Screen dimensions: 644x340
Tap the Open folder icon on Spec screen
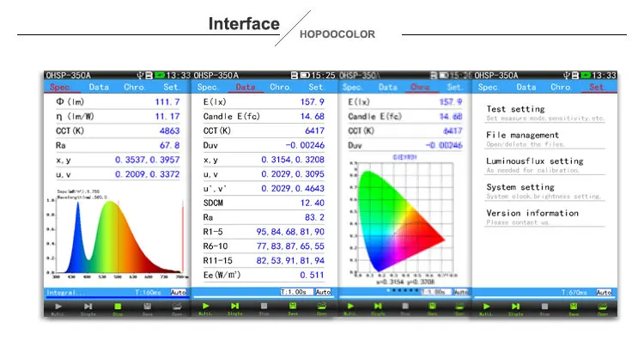[177, 307]
